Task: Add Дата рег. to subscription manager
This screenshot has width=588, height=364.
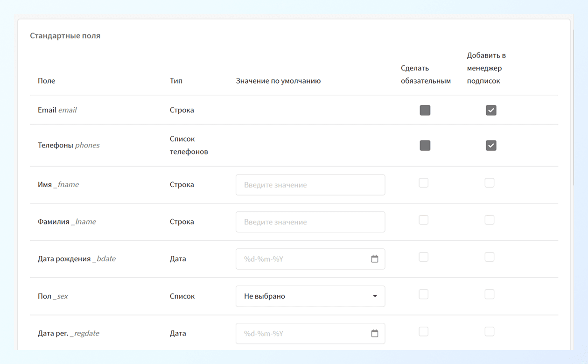Action: (x=489, y=331)
